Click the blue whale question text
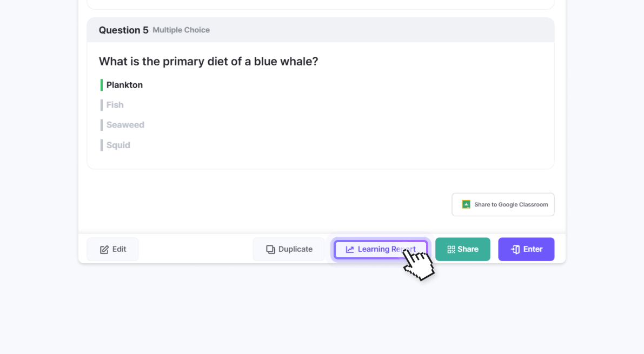 pos(208,62)
